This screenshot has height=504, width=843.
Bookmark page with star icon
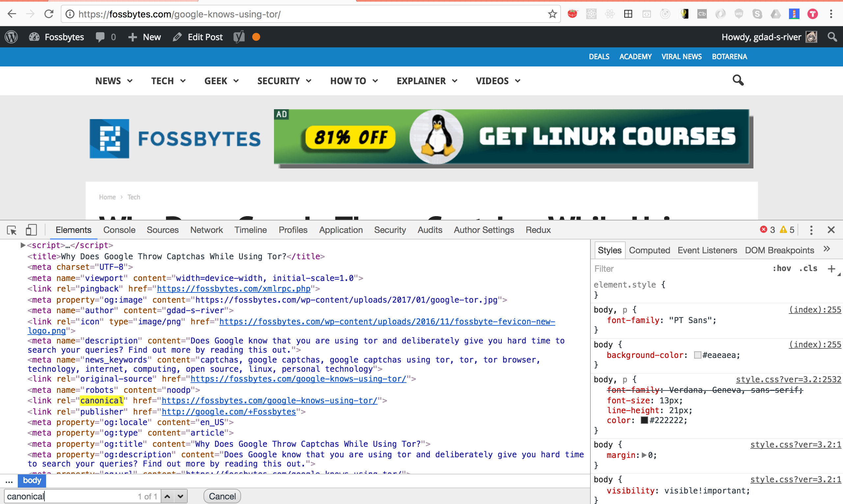[x=552, y=14]
